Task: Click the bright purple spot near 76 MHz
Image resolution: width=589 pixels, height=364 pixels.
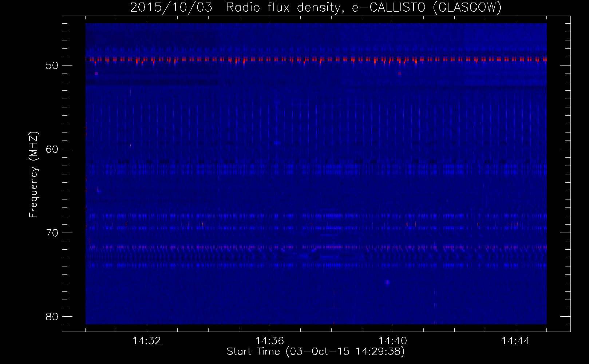Action: coord(387,282)
